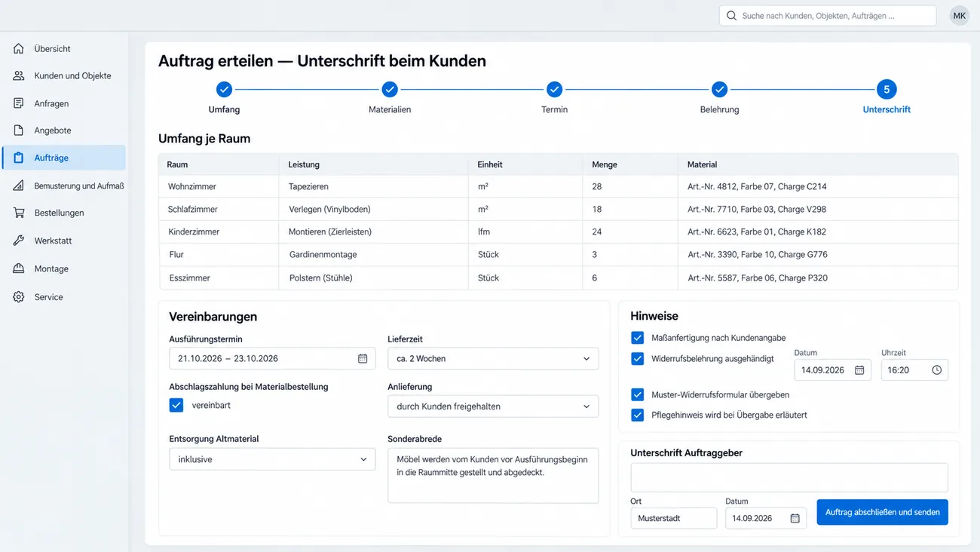Click the Materialien step label
Screen dimensions: 980x552
pos(390,109)
